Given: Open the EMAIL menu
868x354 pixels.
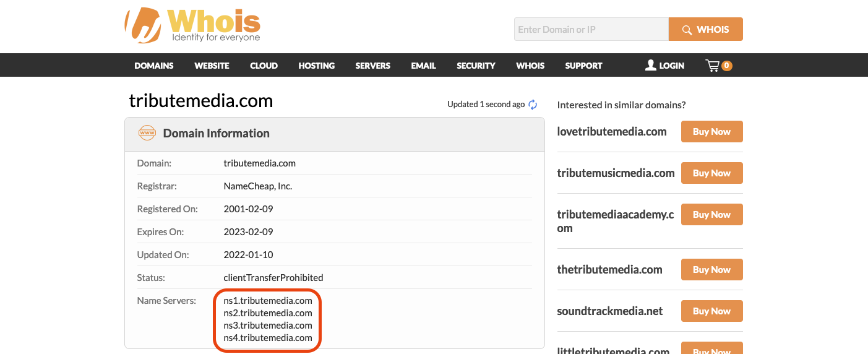Looking at the screenshot, I should (423, 66).
